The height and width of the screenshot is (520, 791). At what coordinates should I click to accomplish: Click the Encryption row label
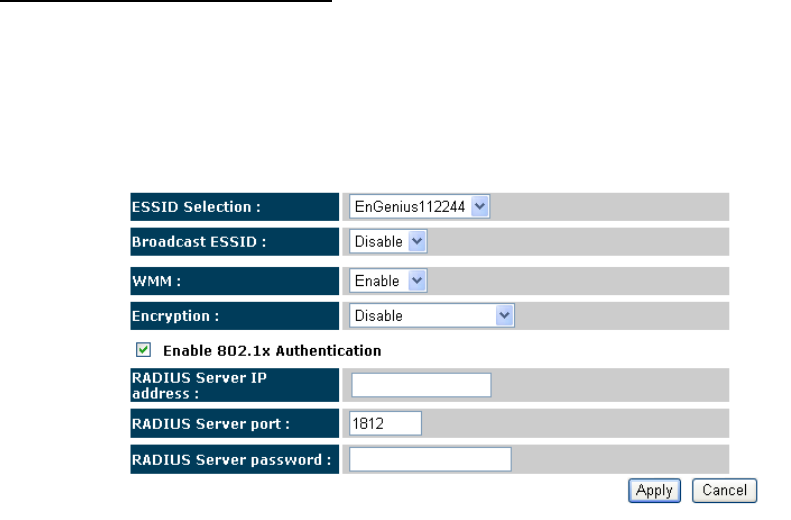(176, 316)
